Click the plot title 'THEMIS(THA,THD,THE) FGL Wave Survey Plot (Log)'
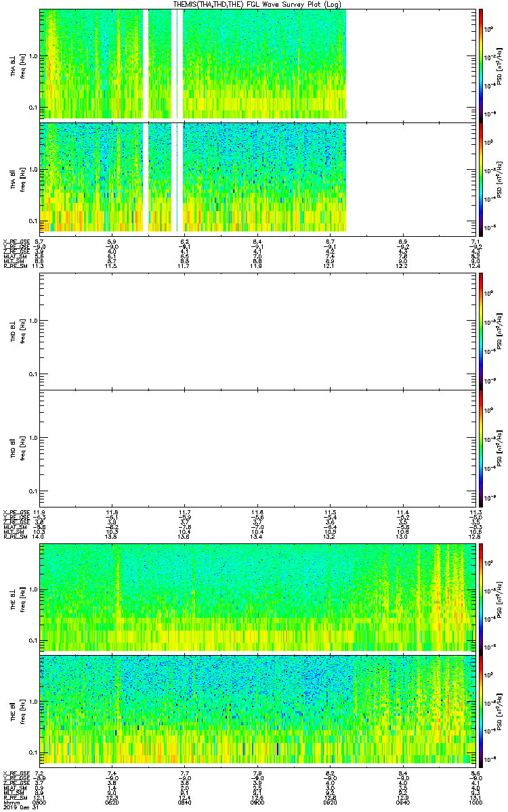The width and height of the screenshot is (508, 812). point(257,4)
